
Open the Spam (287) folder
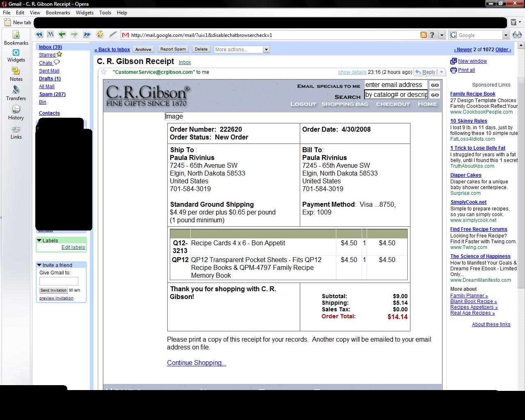coord(52,94)
